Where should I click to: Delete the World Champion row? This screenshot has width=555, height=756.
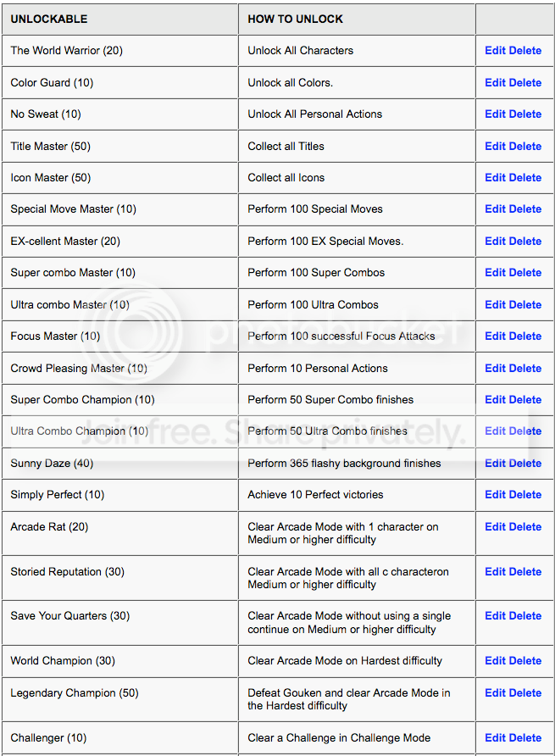[x=525, y=661]
